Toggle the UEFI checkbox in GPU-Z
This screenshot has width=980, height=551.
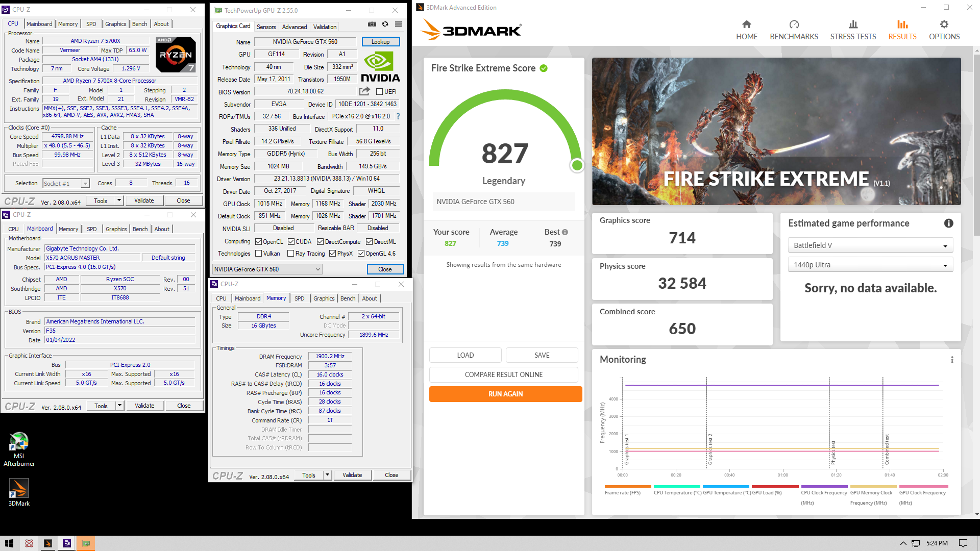pyautogui.click(x=379, y=92)
